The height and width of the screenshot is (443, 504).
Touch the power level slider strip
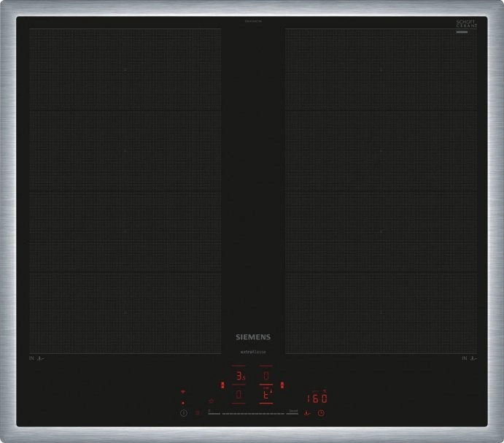(253, 413)
